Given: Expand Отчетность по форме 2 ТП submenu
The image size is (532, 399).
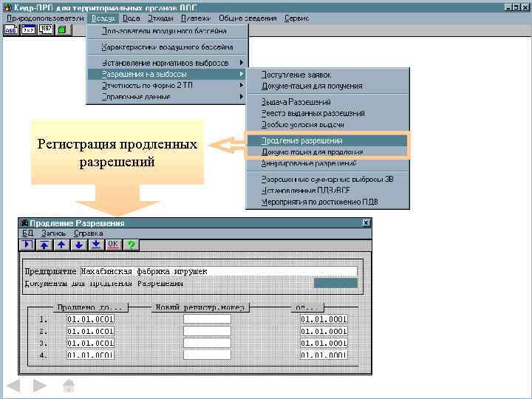Looking at the screenshot, I should point(168,86).
